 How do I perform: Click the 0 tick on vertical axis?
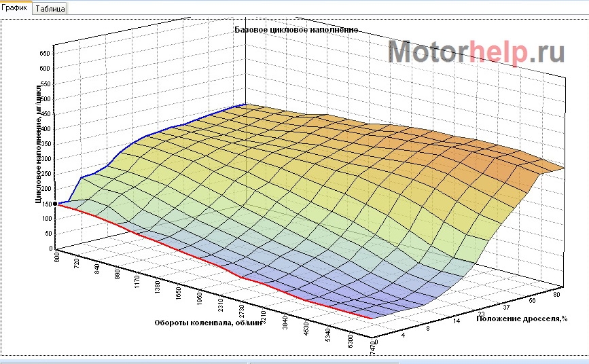50,249
